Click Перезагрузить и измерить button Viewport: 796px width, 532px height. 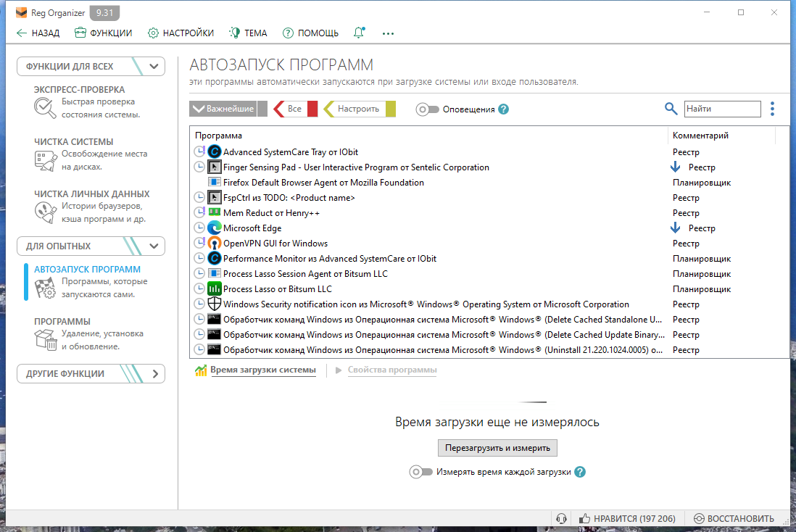click(497, 448)
